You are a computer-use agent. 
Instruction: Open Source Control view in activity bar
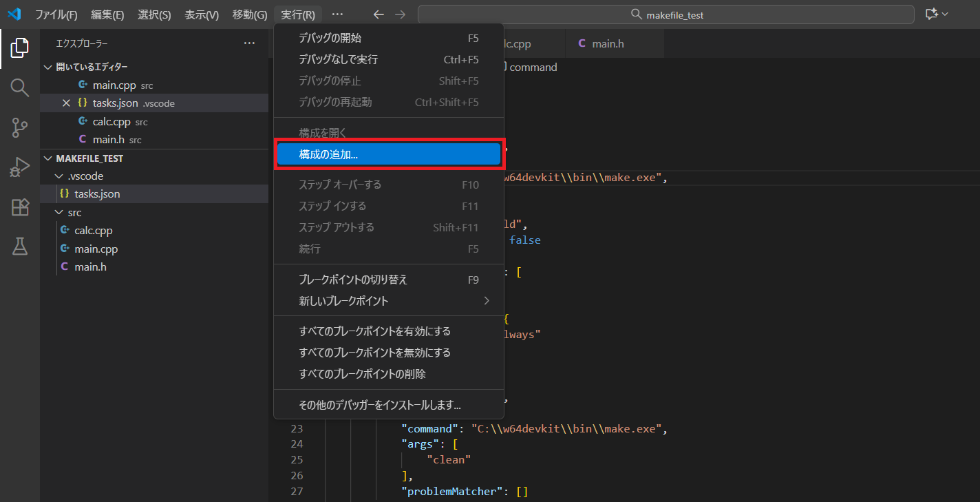[20, 127]
